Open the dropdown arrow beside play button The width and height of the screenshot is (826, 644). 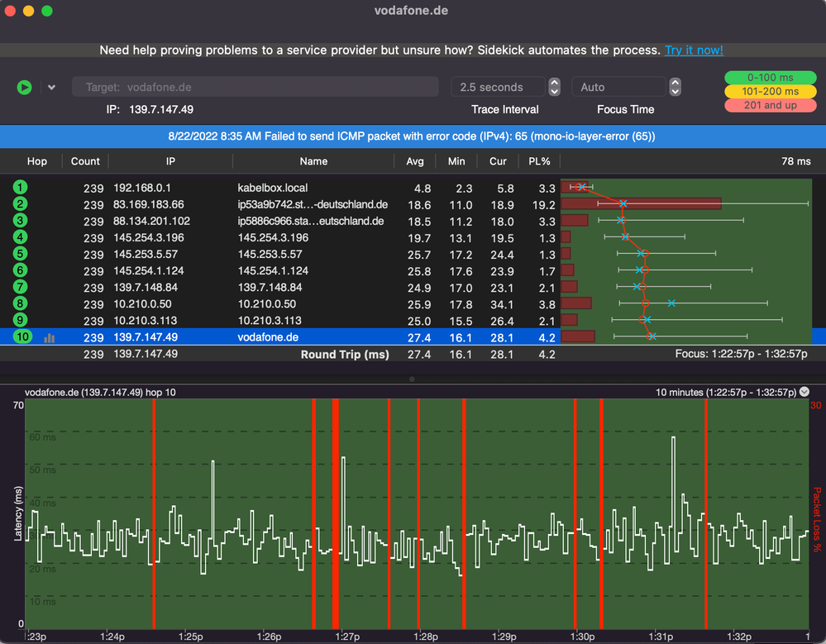51,88
